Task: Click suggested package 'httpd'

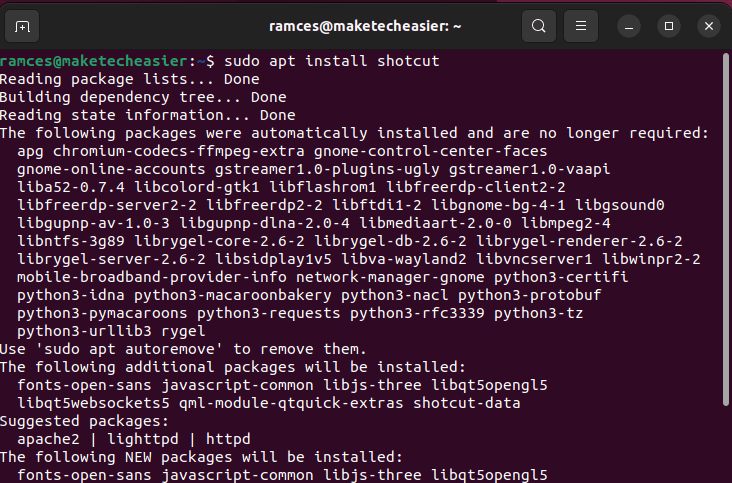Action: (228, 439)
